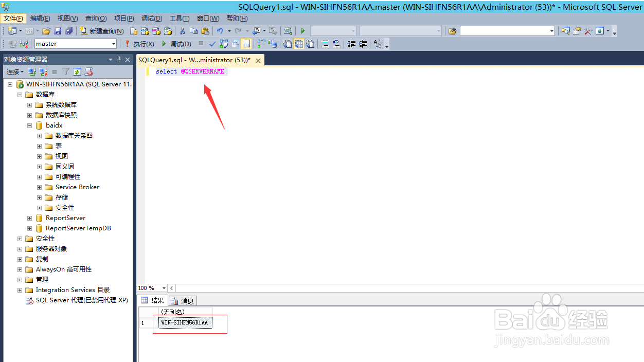644x362 pixels.
Task: Click the connect Object Explorer icon
Action: (x=32, y=71)
